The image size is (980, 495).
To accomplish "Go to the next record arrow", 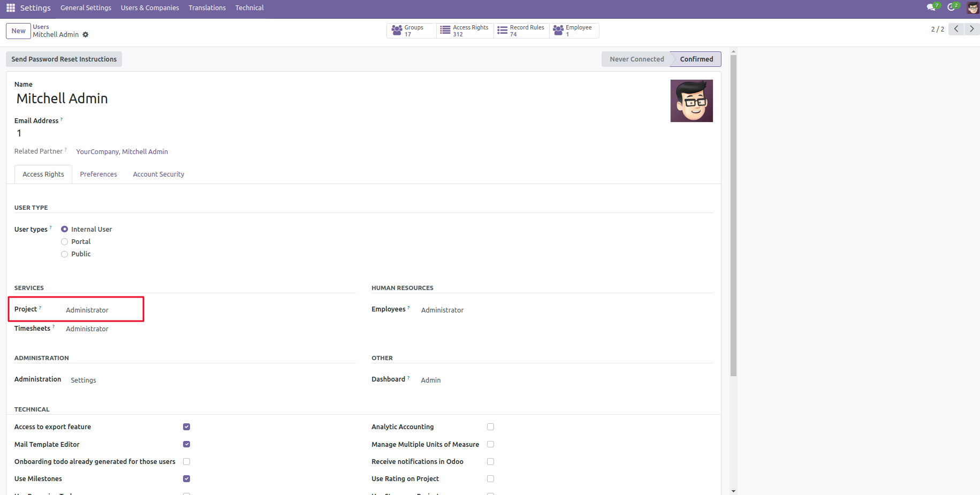I will [972, 29].
